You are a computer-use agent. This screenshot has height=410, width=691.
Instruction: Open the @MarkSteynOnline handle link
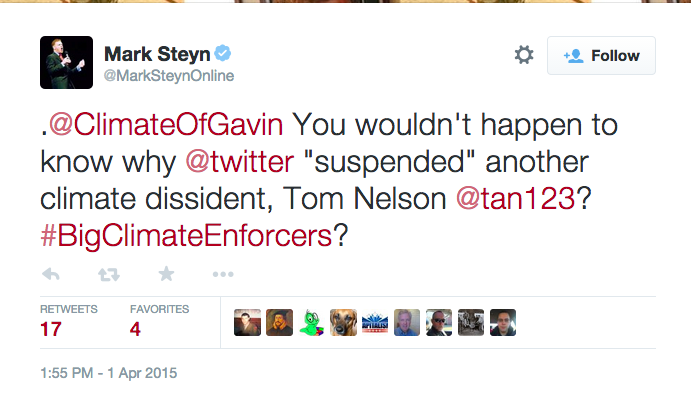click(x=169, y=76)
